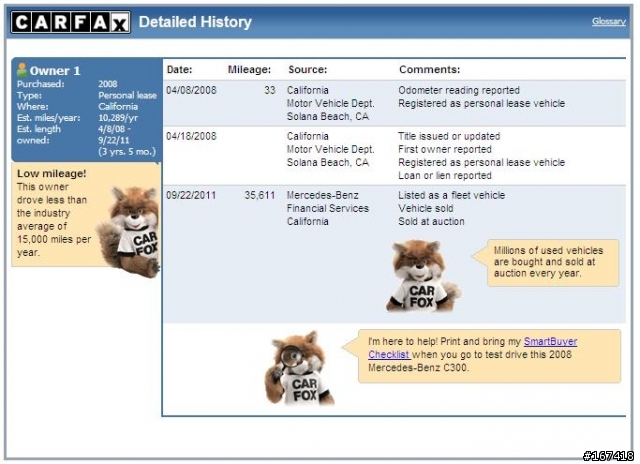Click the Purchased year '2008' value

(107, 84)
